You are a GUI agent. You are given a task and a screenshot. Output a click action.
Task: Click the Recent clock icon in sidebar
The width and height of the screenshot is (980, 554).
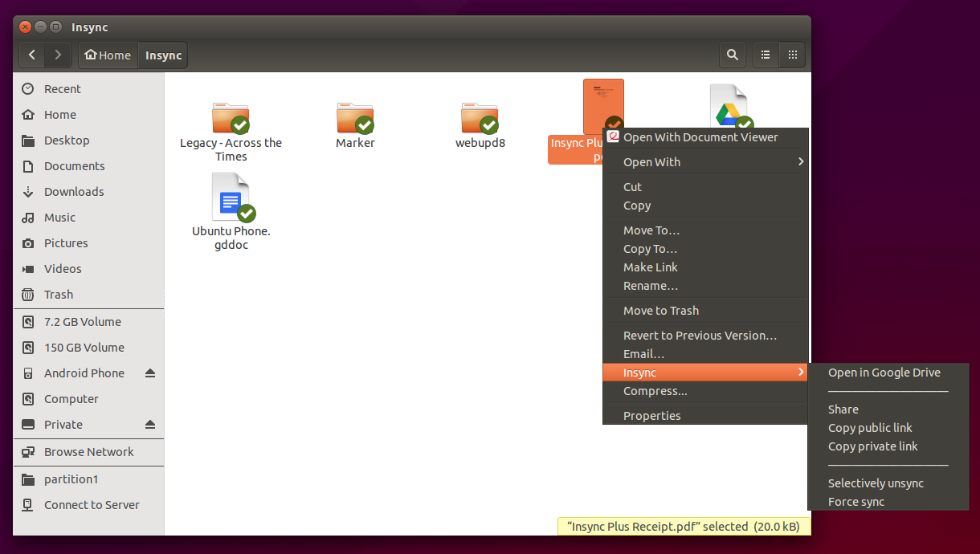click(28, 89)
